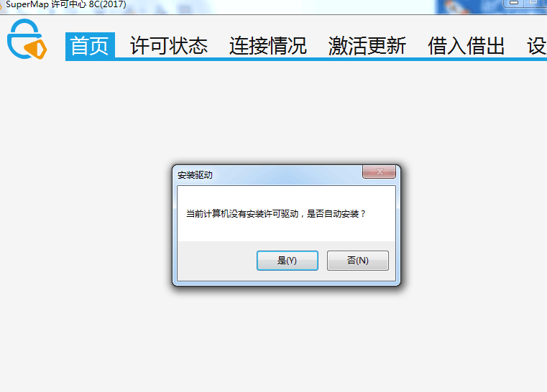
Task: Click the gray button strip left of 是(Y)
Action: (216, 261)
